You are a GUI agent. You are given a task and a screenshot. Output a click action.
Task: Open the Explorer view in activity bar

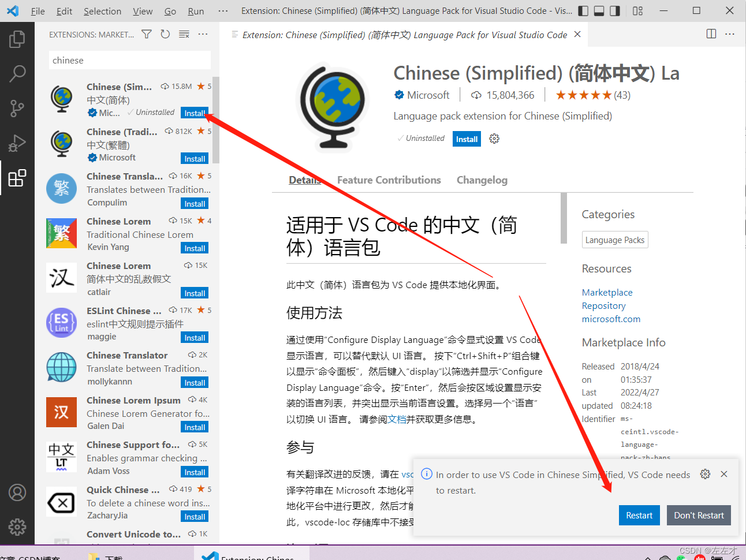tap(17, 39)
